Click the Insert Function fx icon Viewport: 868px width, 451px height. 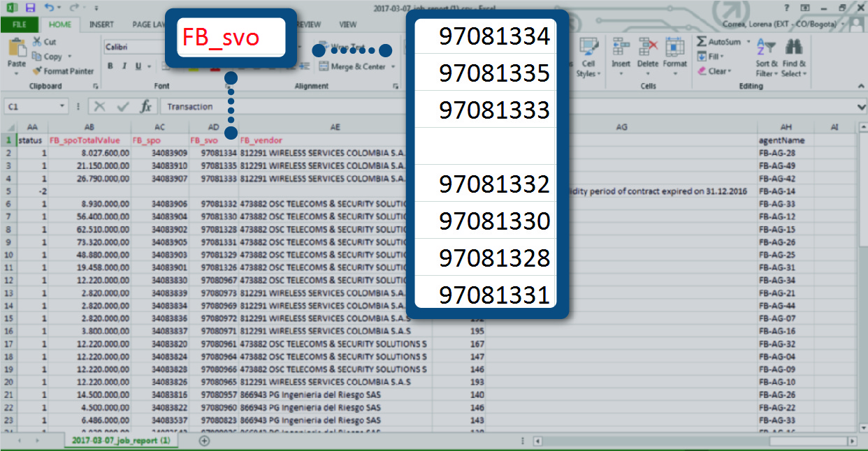tap(145, 107)
